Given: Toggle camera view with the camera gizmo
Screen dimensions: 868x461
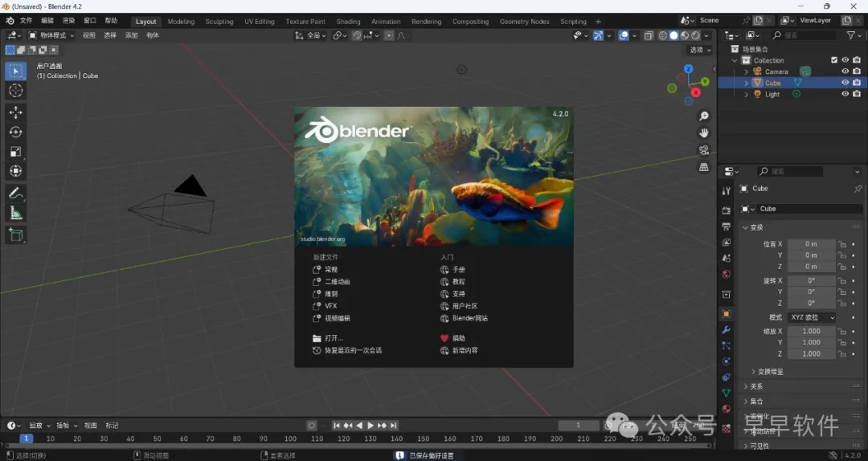Looking at the screenshot, I should [703, 150].
